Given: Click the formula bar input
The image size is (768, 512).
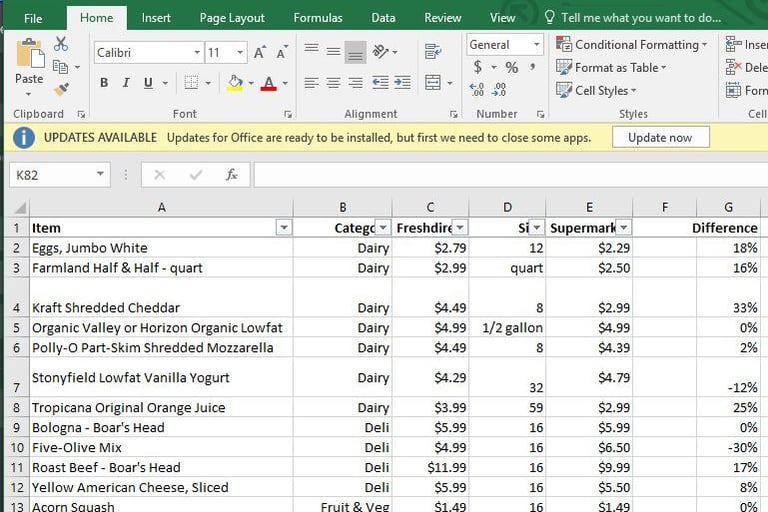Looking at the screenshot, I should [x=510, y=175].
